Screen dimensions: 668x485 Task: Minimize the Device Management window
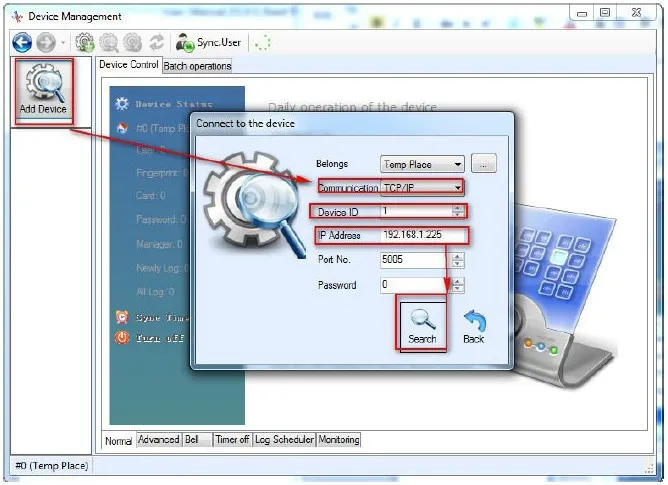coord(582,13)
